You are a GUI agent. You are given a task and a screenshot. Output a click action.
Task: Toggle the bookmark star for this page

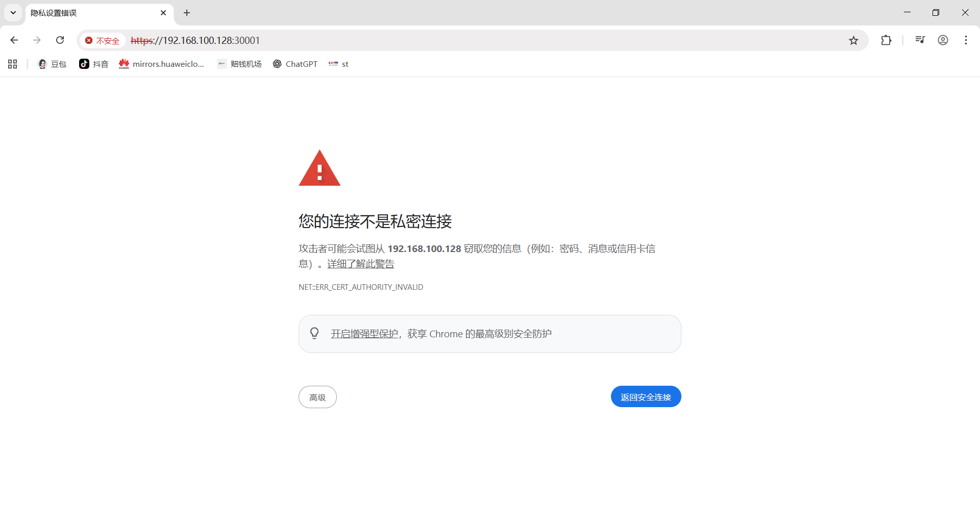854,40
